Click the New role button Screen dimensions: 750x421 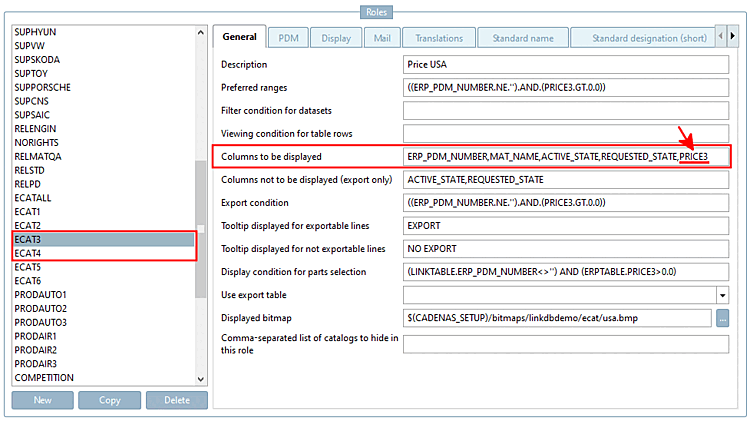click(x=43, y=400)
